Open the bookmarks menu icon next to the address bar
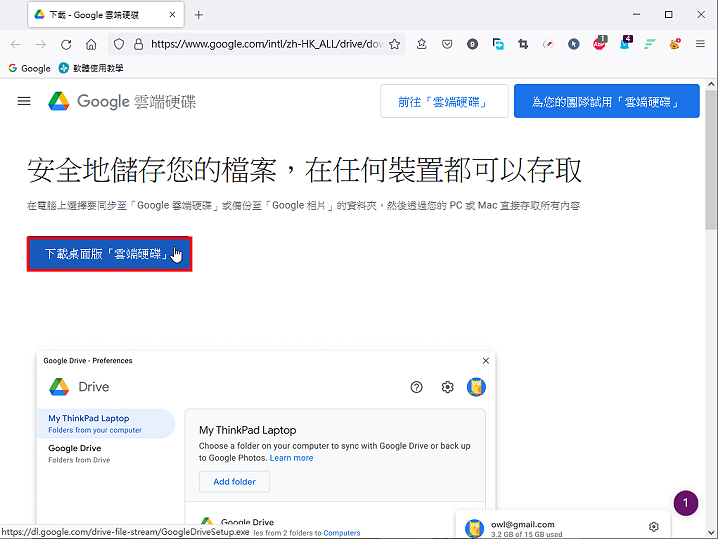This screenshot has height=539, width=718. [x=422, y=44]
